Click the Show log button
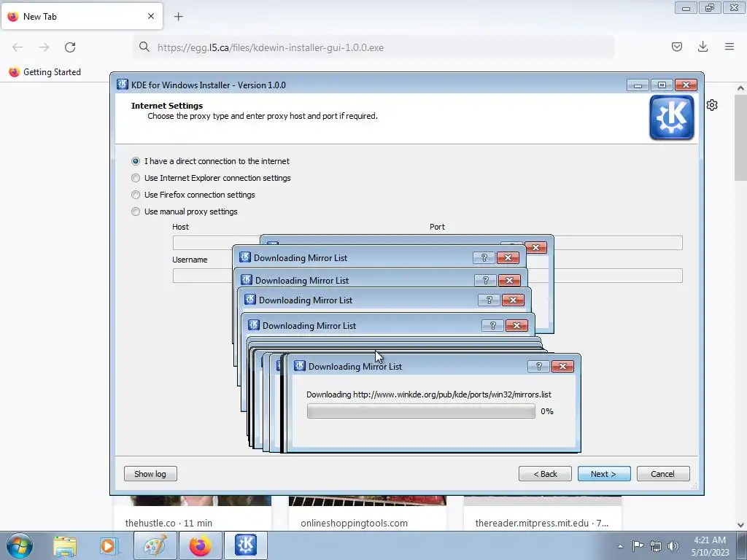The height and width of the screenshot is (560, 747). pyautogui.click(x=150, y=474)
